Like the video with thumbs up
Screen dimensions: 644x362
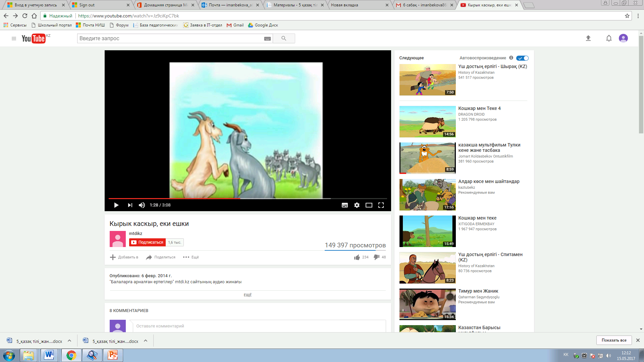click(x=357, y=257)
